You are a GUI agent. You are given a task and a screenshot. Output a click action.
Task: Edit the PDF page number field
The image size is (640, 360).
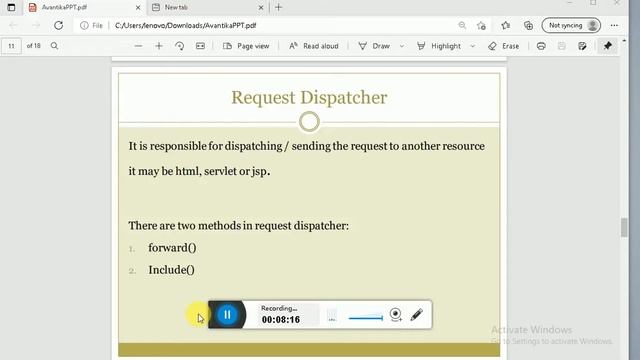click(x=11, y=46)
